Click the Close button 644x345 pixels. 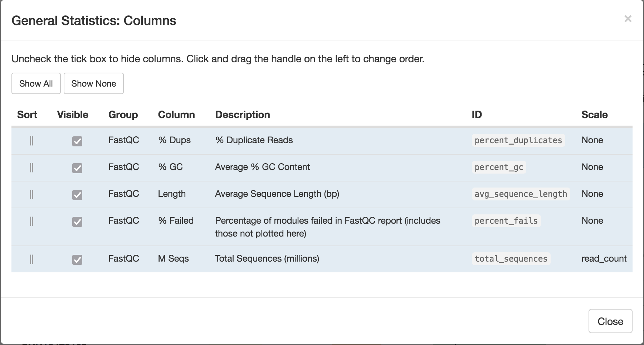coord(610,321)
